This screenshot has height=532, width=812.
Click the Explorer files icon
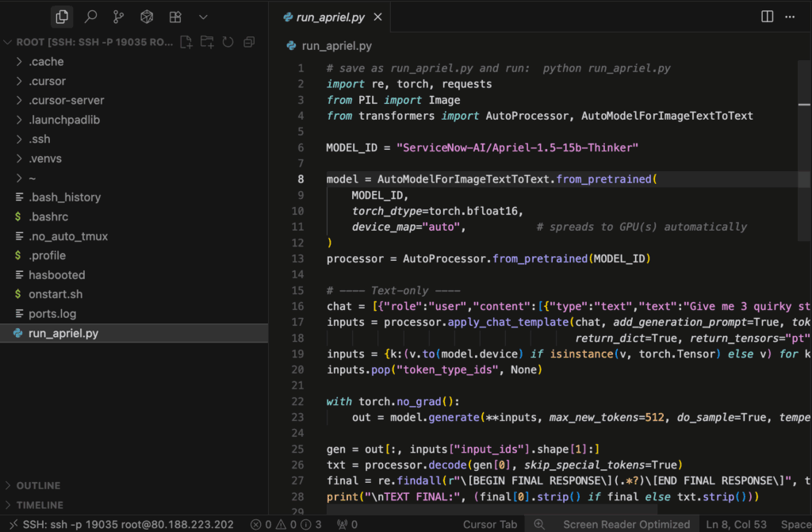click(62, 17)
